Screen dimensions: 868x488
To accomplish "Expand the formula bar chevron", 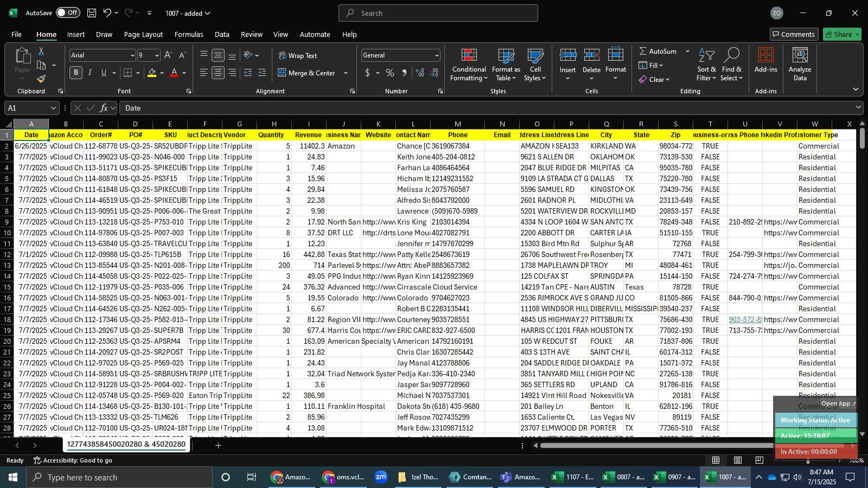I will [x=858, y=107].
